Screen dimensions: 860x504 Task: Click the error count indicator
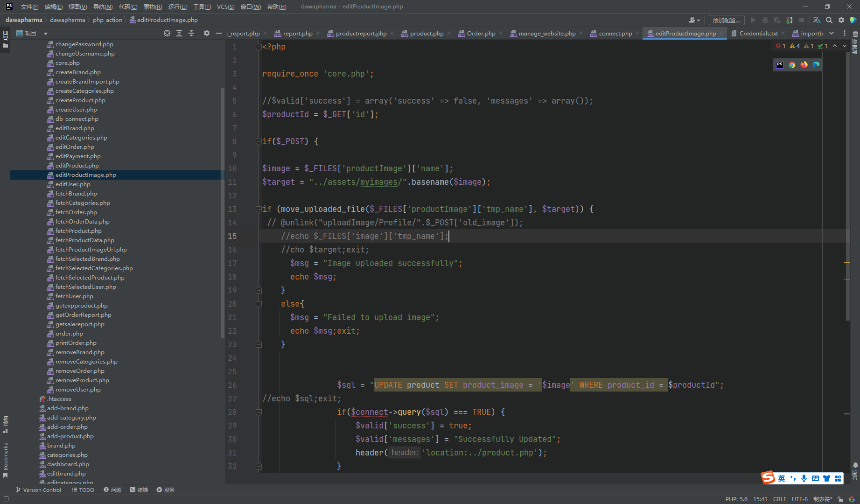(x=781, y=46)
